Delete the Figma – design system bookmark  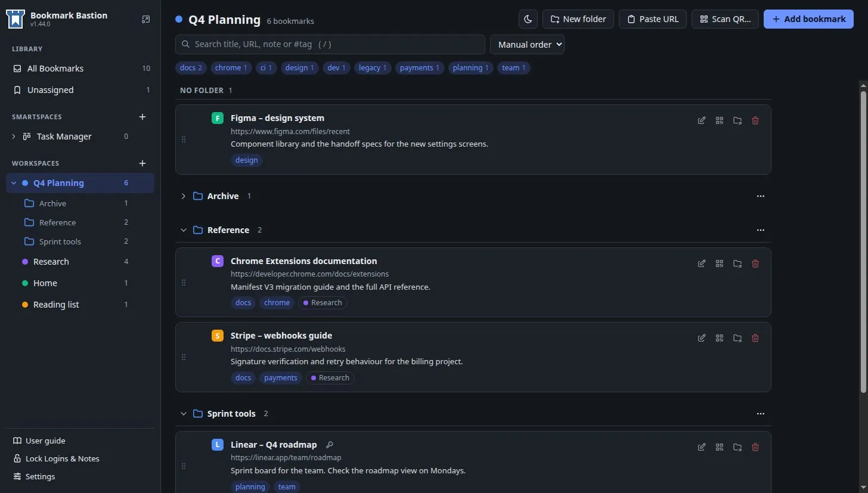coord(755,120)
